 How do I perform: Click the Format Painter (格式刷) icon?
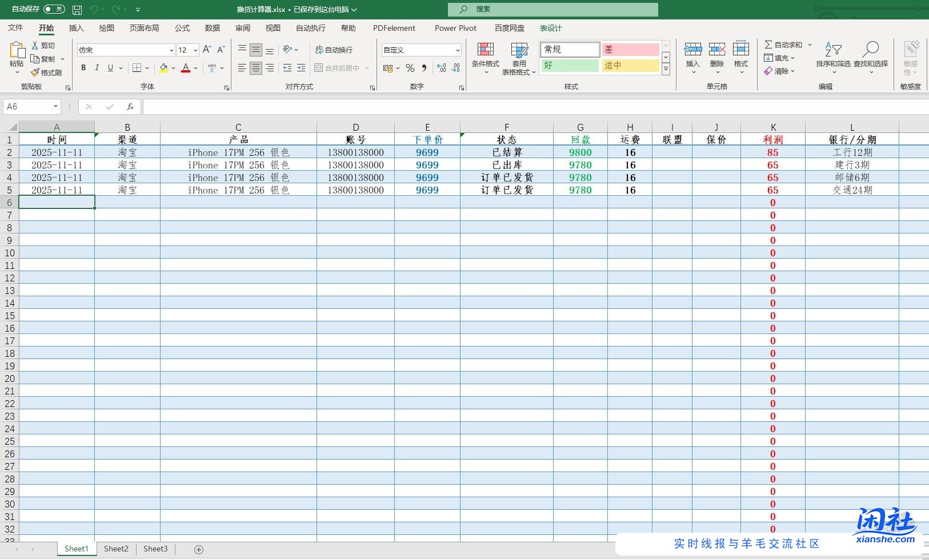[35, 72]
